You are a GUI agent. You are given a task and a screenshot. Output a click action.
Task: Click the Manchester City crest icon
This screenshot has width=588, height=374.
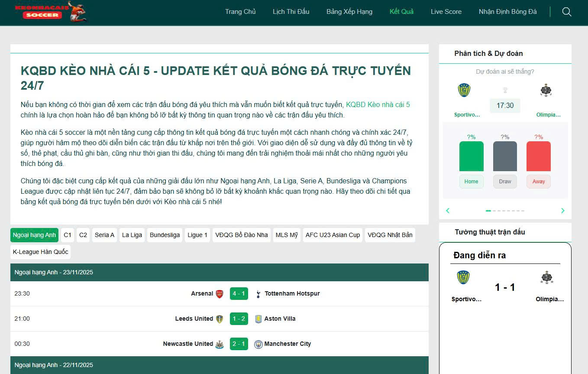pyautogui.click(x=258, y=344)
